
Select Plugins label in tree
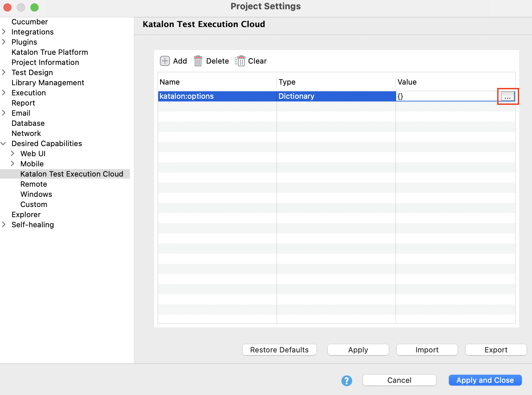click(x=24, y=42)
